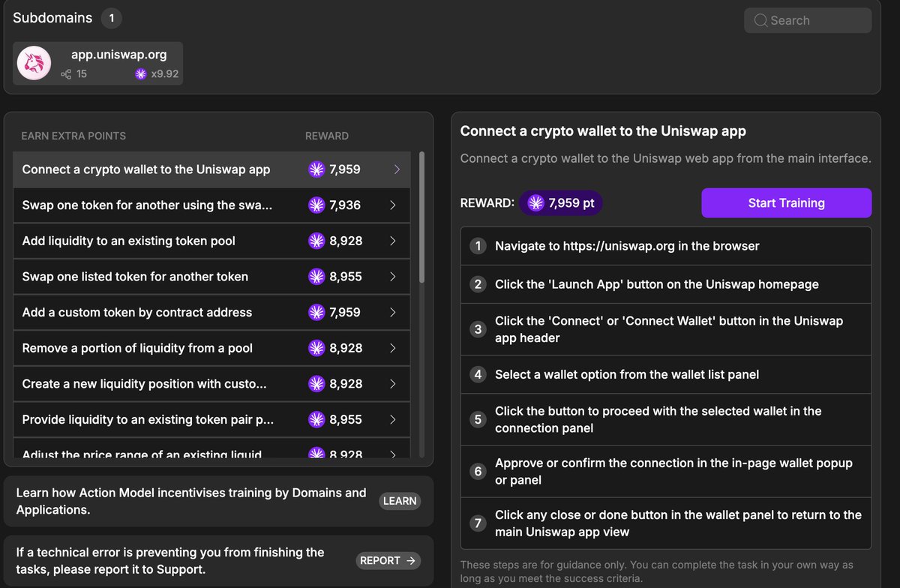This screenshot has height=588, width=900.
Task: Click the 'If a technical error' support text
Action: [170, 560]
